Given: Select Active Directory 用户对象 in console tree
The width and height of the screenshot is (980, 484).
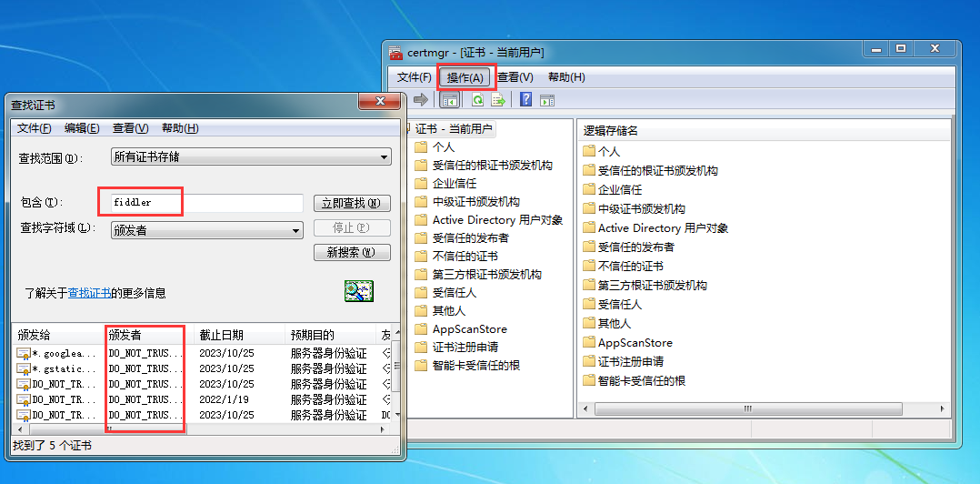Looking at the screenshot, I should 497,220.
